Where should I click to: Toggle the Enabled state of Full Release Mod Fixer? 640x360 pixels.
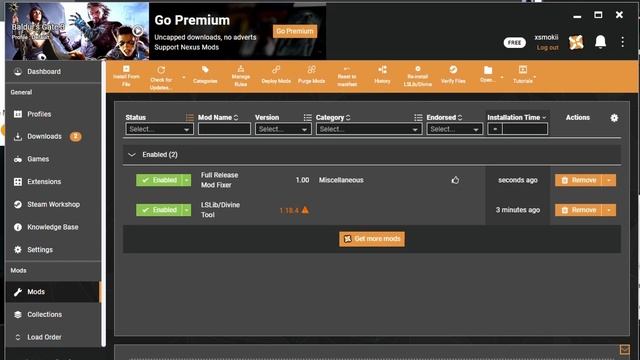pos(159,180)
